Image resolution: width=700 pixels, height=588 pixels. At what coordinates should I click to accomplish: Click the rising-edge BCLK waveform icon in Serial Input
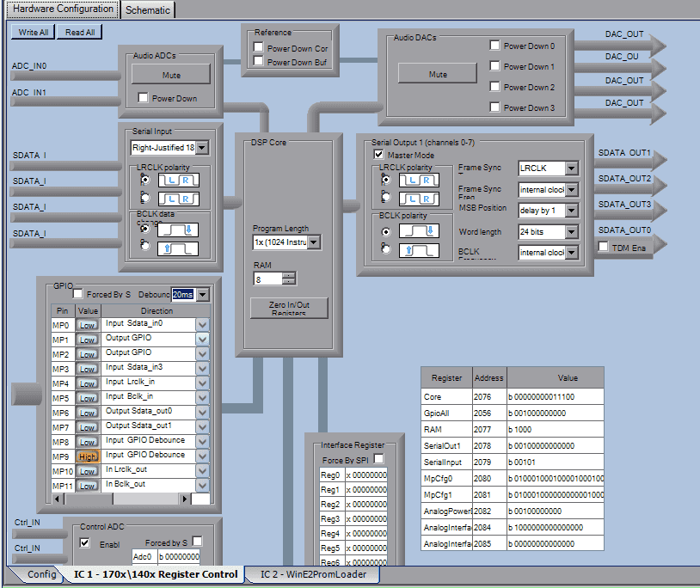tap(177, 249)
